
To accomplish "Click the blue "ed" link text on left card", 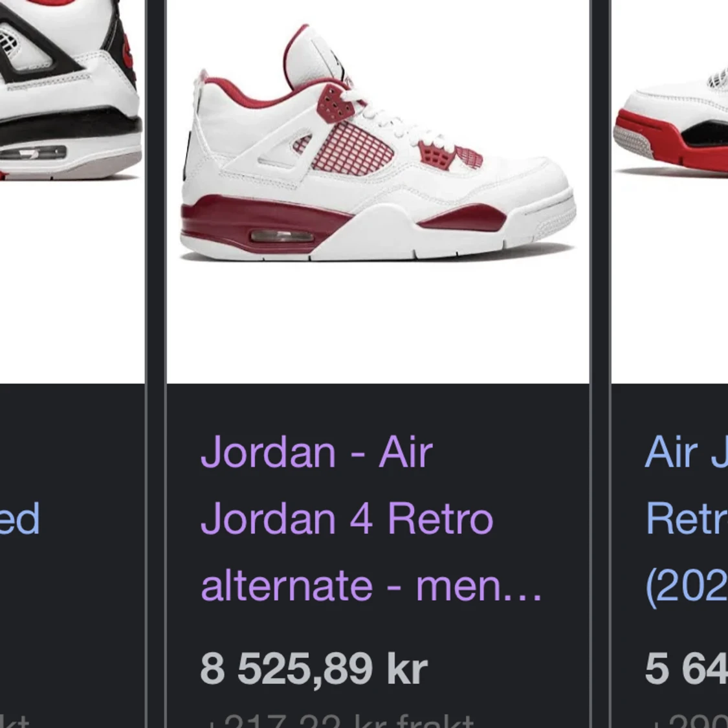I will pos(19,518).
